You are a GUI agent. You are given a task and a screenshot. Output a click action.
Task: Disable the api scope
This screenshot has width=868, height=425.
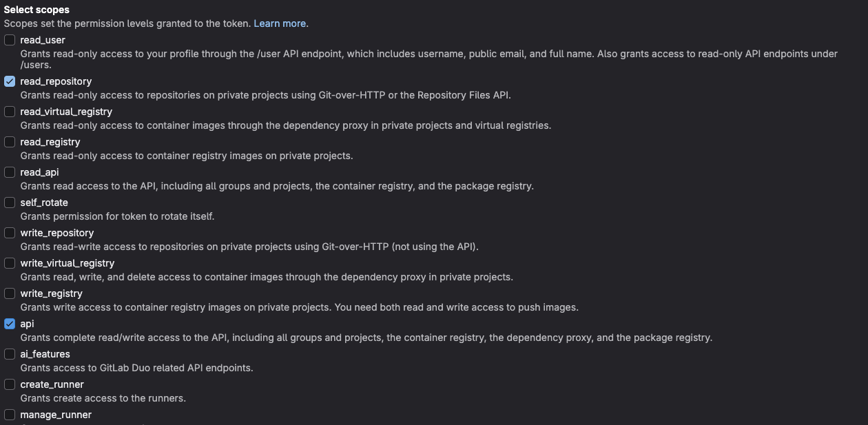pos(10,324)
